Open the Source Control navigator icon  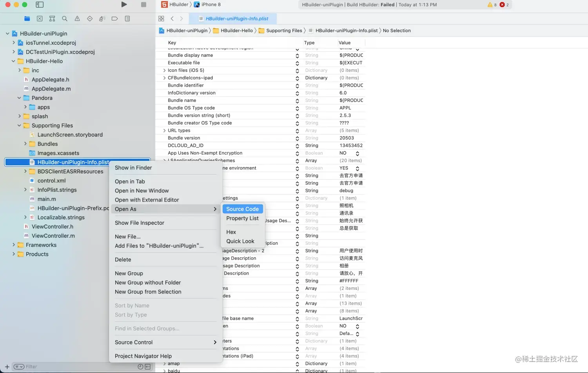40,18
